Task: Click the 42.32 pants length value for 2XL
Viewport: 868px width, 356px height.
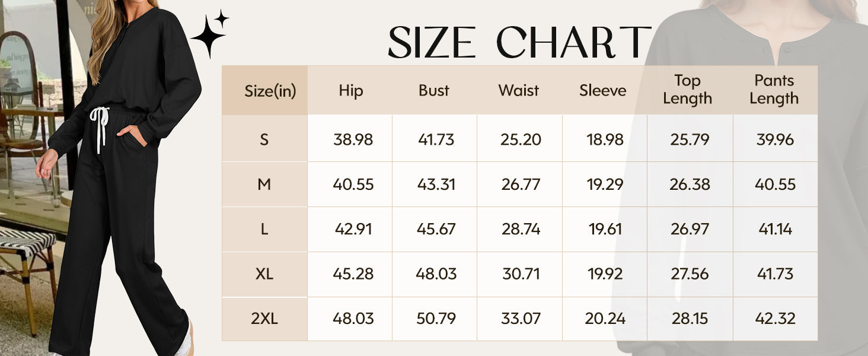Action: (x=776, y=319)
